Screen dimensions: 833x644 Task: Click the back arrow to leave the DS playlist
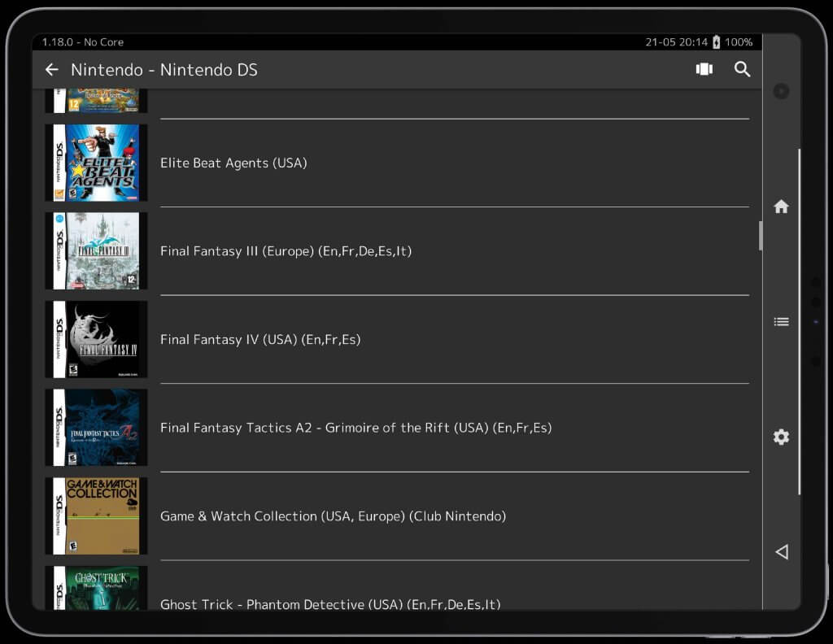pos(51,69)
